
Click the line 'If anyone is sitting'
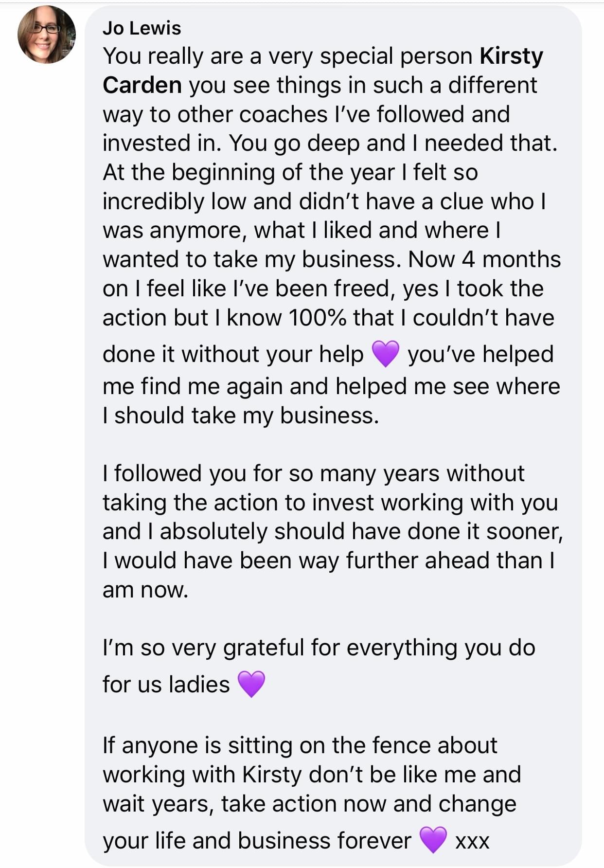coord(300,745)
